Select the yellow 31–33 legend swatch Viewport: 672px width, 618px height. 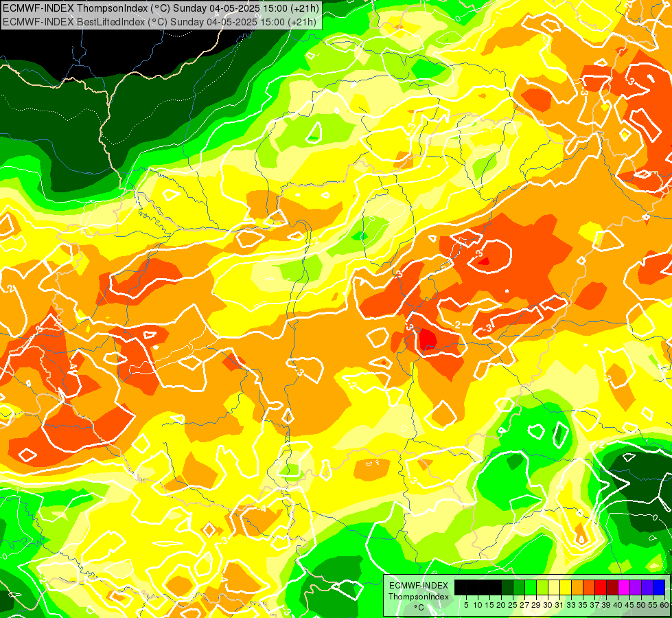click(566, 588)
